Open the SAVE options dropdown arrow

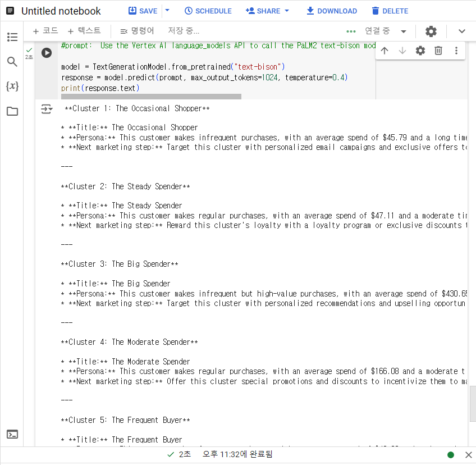pos(167,11)
